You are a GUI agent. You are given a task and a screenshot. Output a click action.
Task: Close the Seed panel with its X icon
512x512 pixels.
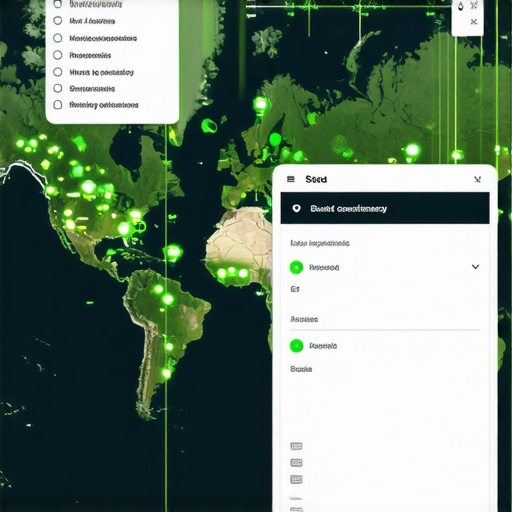pyautogui.click(x=477, y=180)
